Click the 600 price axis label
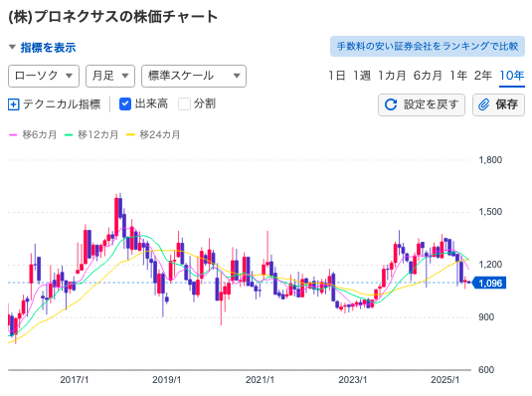Image resolution: width=532 pixels, height=396 pixels. pos(486,370)
